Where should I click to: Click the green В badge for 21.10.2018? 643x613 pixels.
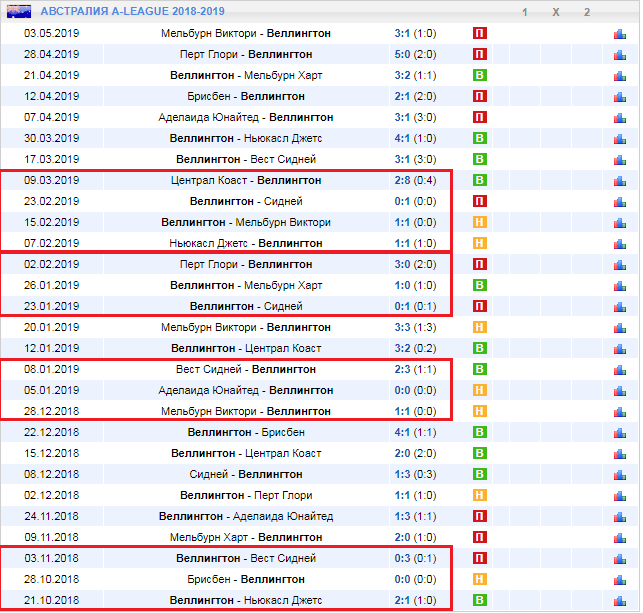[x=480, y=600]
